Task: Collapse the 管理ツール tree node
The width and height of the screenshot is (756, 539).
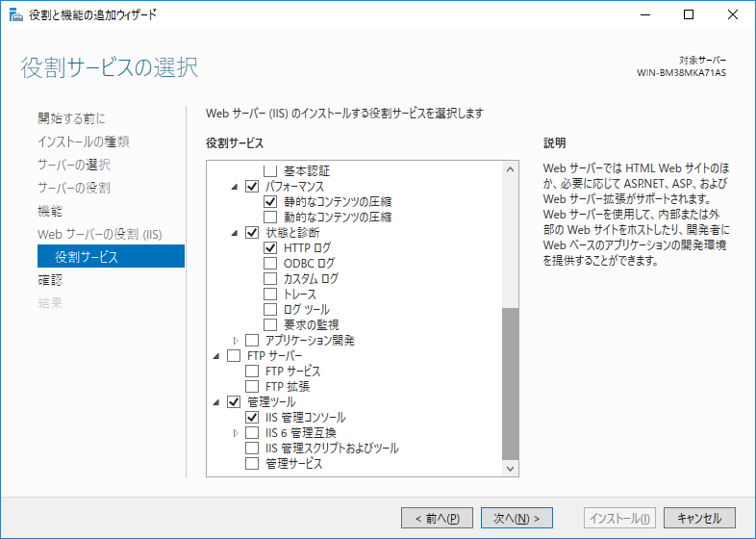Action: [x=217, y=402]
